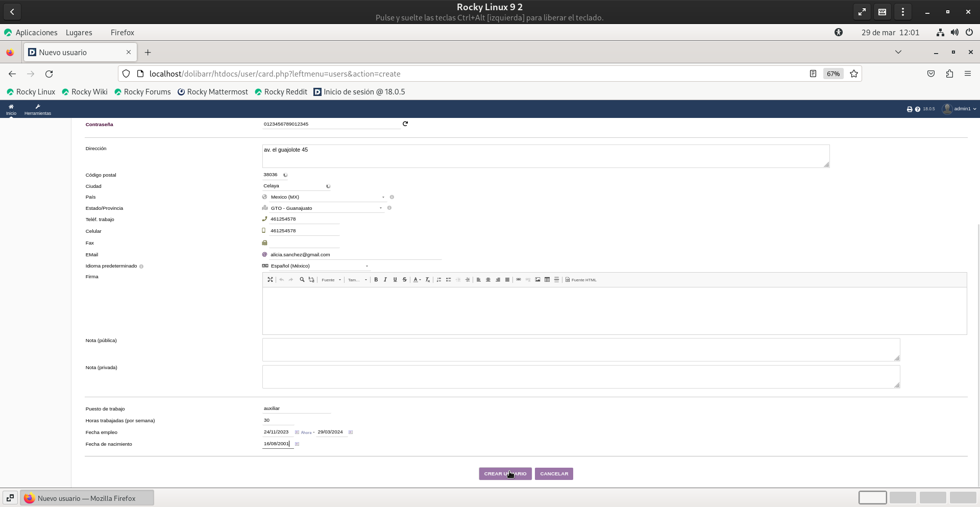This screenshot has width=980, height=507.
Task: Insert an image in signature editor
Action: click(537, 280)
